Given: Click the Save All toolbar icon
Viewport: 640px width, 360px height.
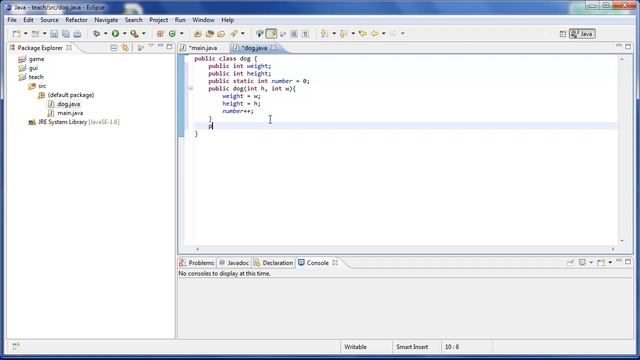Looking at the screenshot, I should (66, 34).
